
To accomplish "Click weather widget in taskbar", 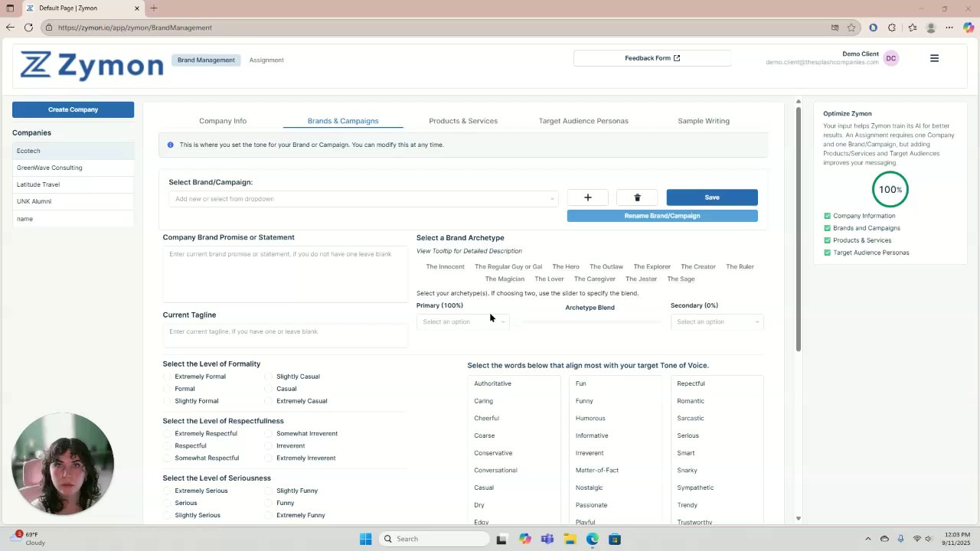I will pos(29,539).
